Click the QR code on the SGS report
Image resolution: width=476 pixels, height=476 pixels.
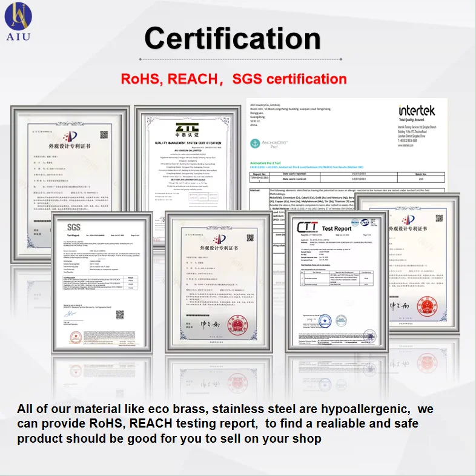(120, 314)
